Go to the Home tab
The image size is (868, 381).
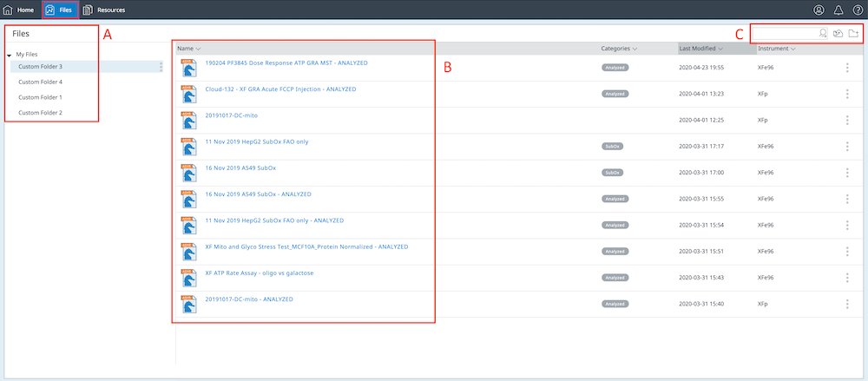20,10
